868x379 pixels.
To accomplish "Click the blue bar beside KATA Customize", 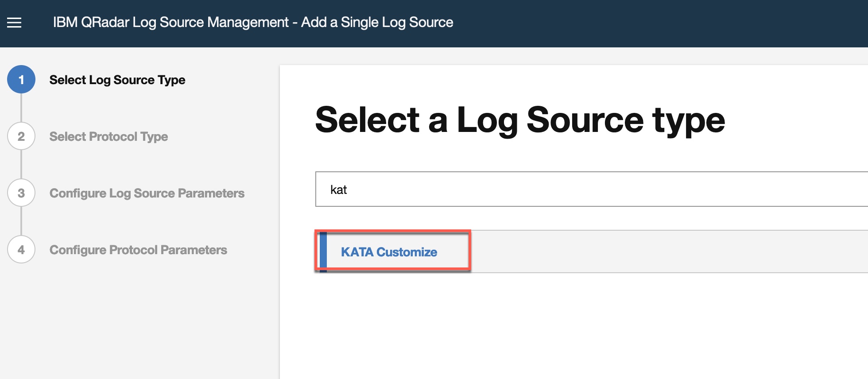I will point(323,251).
